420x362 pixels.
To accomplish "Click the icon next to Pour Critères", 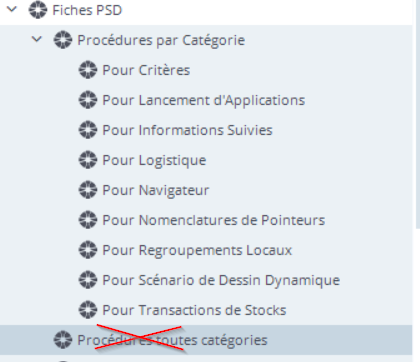I will (x=88, y=70).
